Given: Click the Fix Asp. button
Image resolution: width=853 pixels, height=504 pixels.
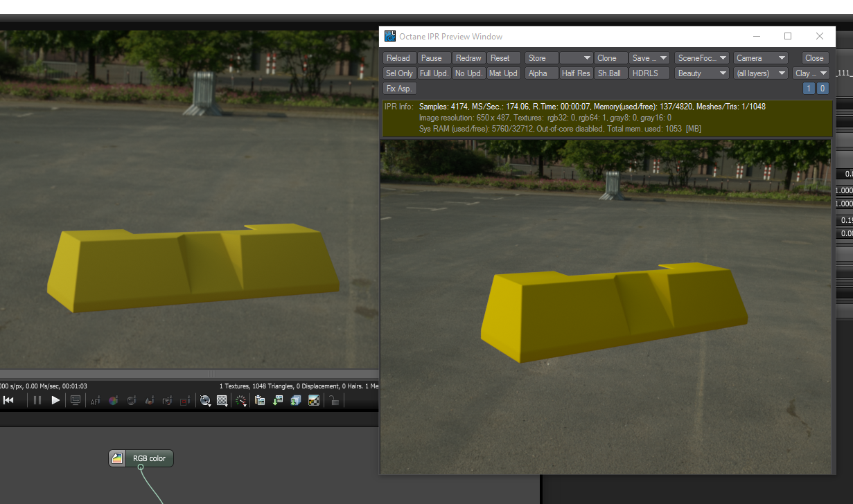Looking at the screenshot, I should point(399,89).
